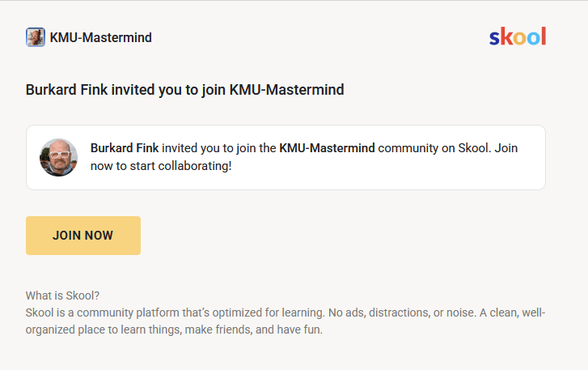Click the bold Burkard Fink name in the card
Image resolution: width=588 pixels, height=370 pixels.
pos(125,148)
